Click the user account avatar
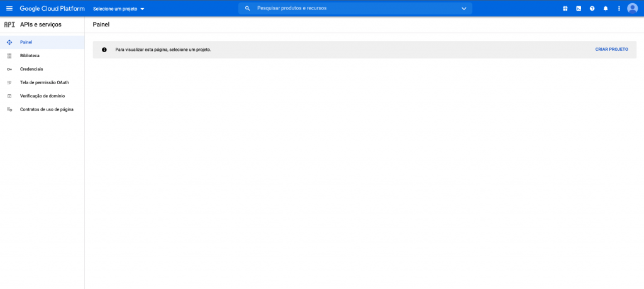Viewport: 644px width, 289px height. tap(633, 8)
